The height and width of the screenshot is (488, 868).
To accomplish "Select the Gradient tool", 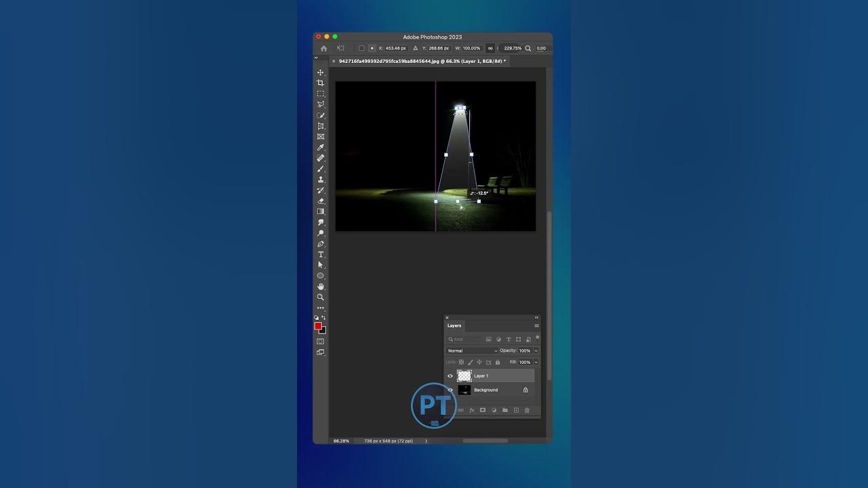I will pyautogui.click(x=321, y=211).
